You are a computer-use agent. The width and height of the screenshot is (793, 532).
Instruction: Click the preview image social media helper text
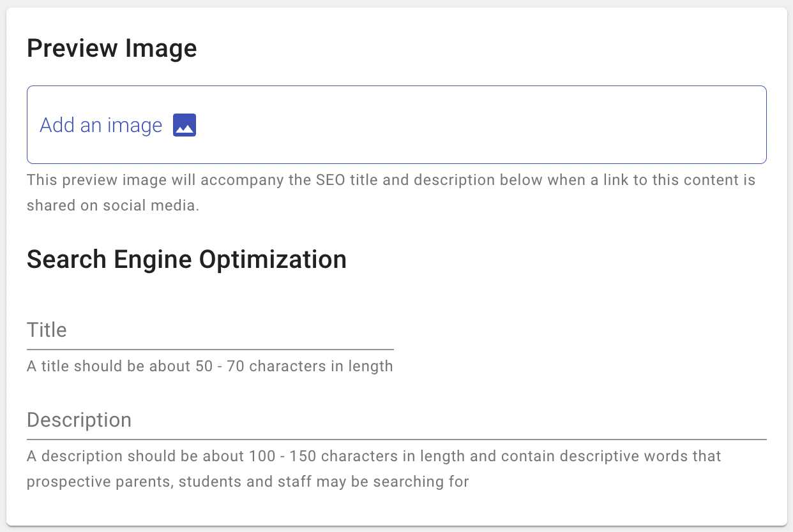[391, 180]
